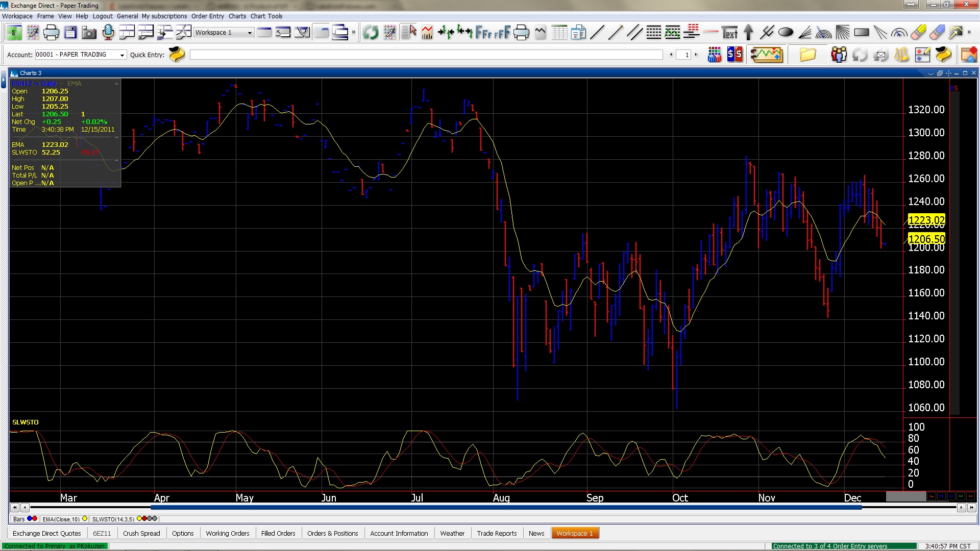Click the blue eraser icon
The image size is (980, 551).
[x=937, y=33]
